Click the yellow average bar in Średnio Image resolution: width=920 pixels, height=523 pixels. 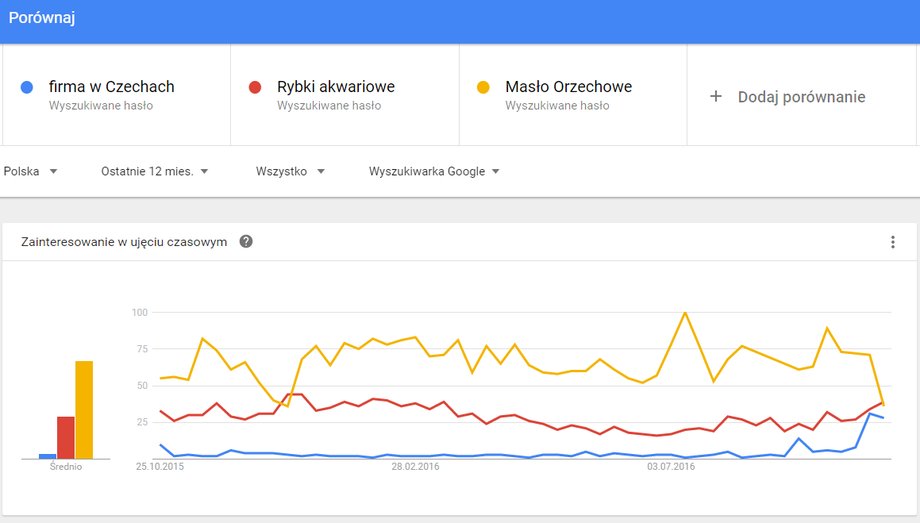[84, 410]
